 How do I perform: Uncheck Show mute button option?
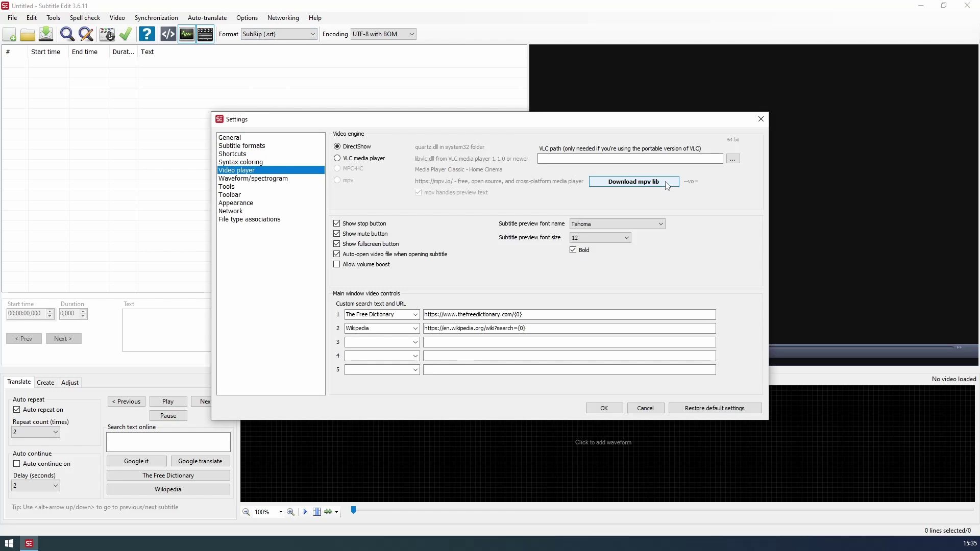point(337,234)
